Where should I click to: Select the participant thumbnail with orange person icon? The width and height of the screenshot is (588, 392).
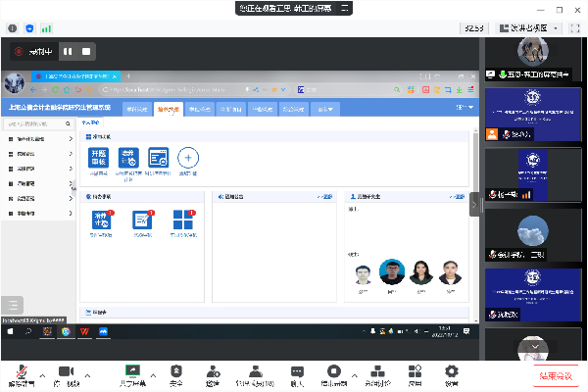tap(533, 115)
